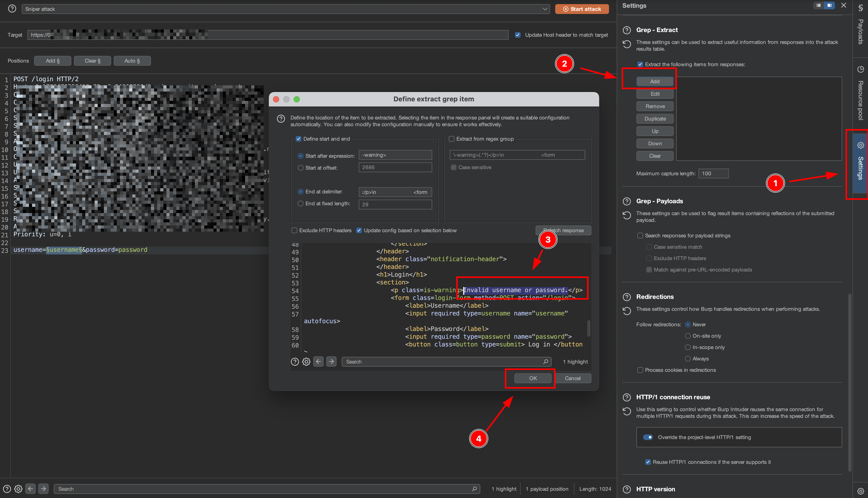Click next match arrow in dialog search
Image resolution: width=868 pixels, height=498 pixels.
click(x=331, y=361)
